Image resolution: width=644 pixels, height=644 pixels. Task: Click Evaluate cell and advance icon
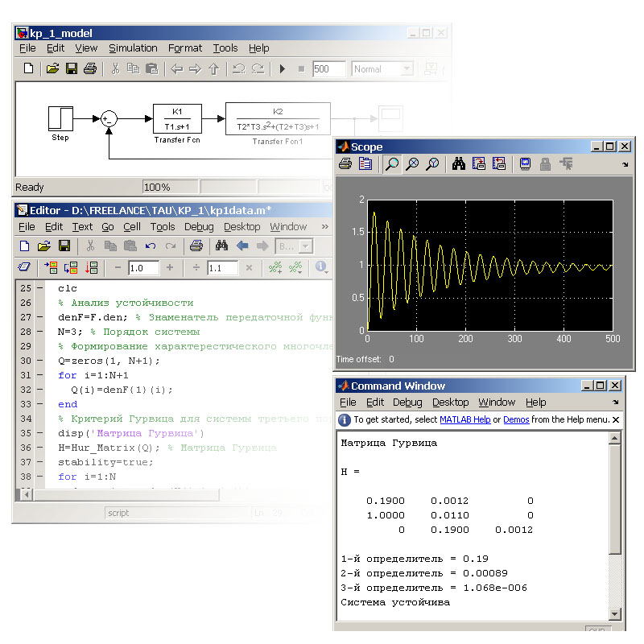click(x=71, y=267)
